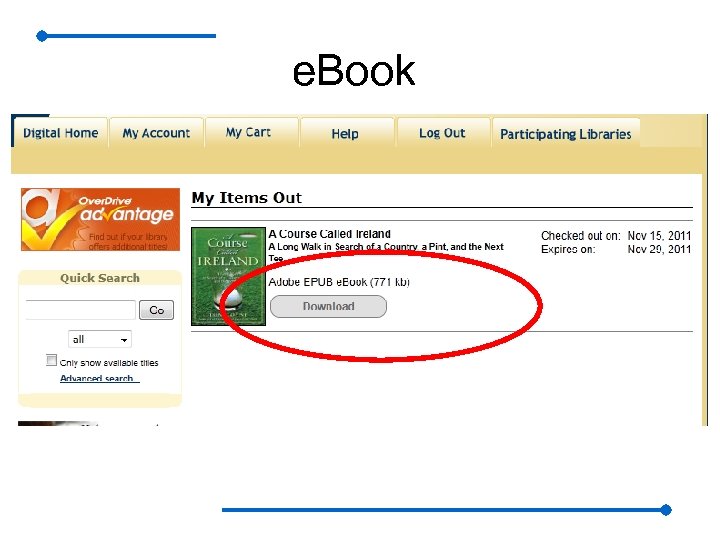Open the A Course Called Ireland cover thumbnail

[x=228, y=276]
